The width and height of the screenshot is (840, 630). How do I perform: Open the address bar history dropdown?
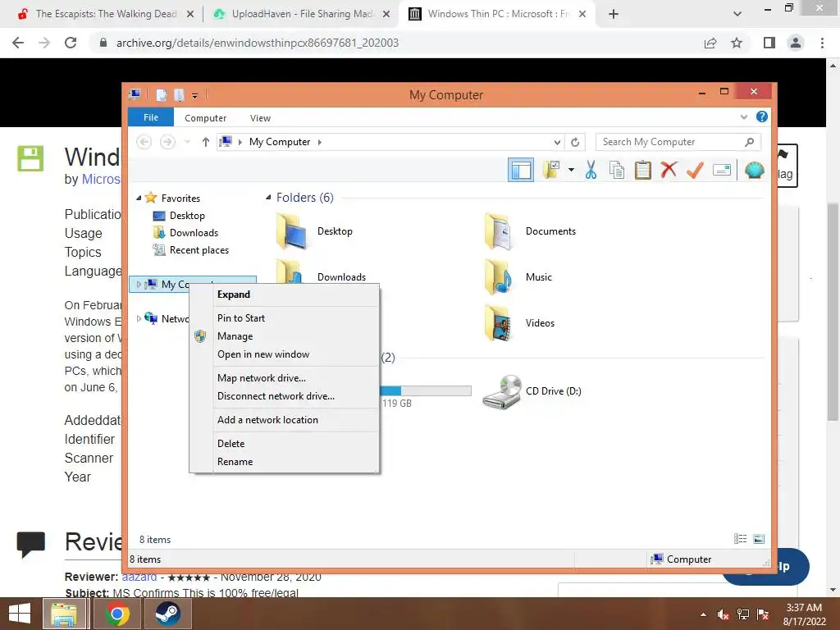[x=557, y=142]
